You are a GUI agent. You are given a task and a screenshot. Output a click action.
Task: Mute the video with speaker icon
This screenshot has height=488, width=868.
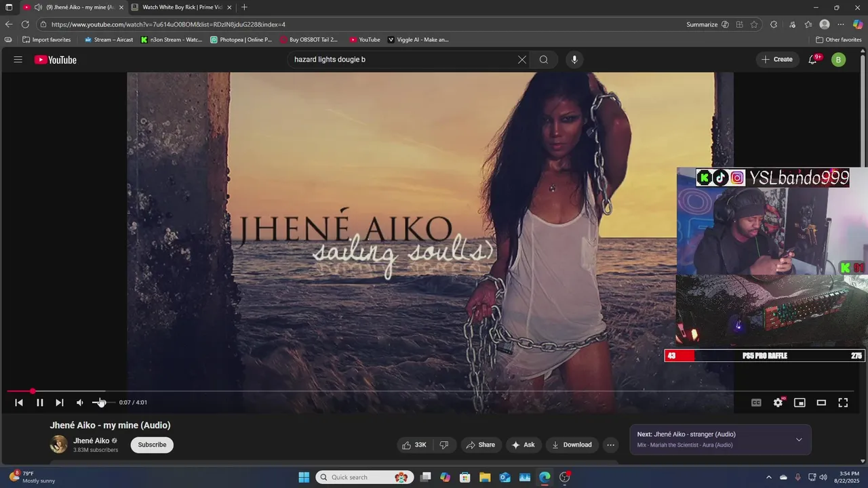(x=80, y=403)
